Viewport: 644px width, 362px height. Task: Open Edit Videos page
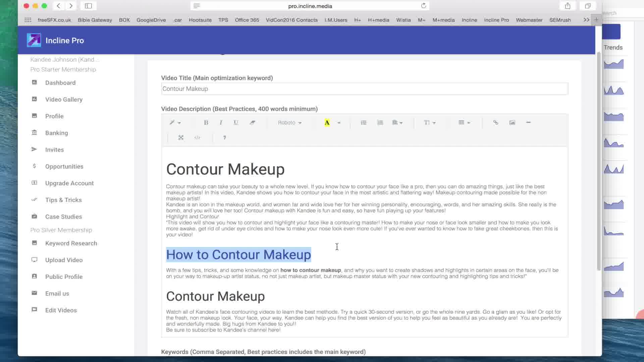61,310
